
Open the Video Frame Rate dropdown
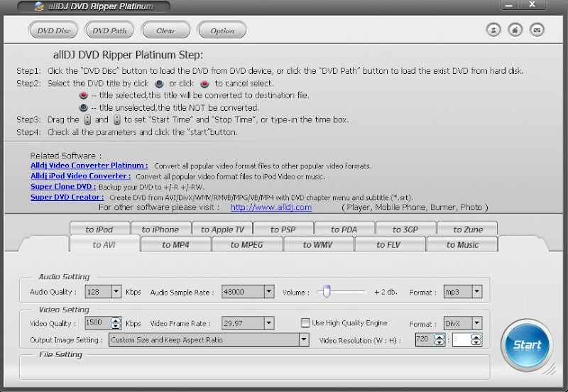(269, 323)
